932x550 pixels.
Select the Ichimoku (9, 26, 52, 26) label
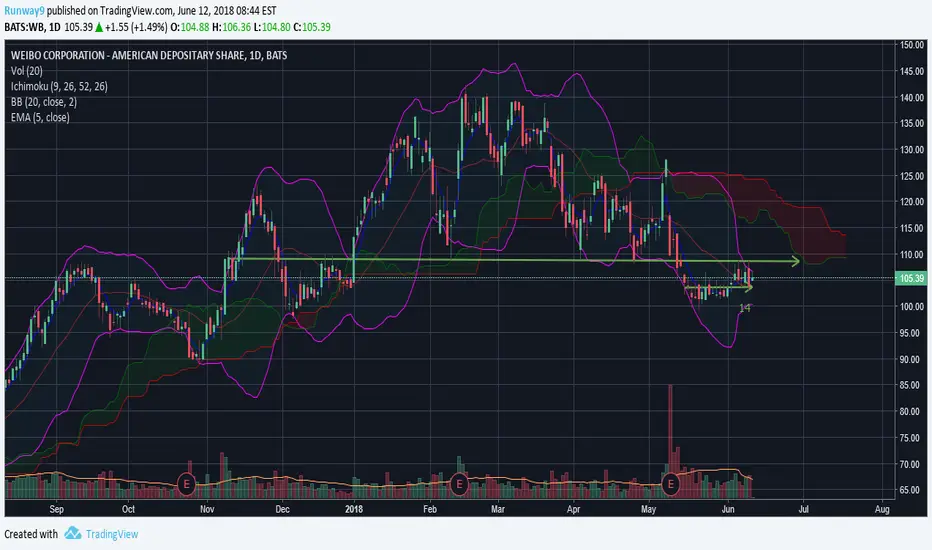pos(59,86)
